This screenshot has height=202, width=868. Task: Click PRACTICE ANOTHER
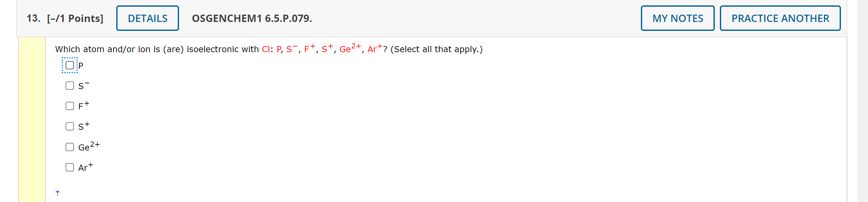pos(780,18)
